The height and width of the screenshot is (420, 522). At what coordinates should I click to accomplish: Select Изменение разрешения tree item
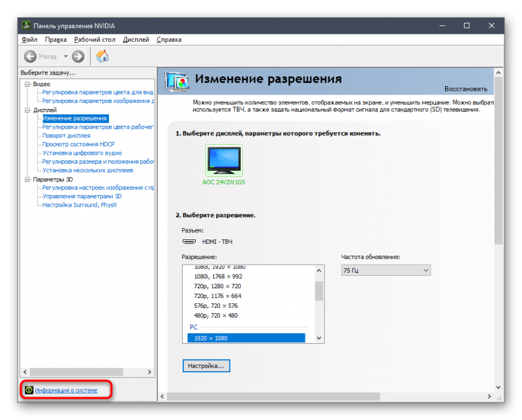tap(75, 119)
